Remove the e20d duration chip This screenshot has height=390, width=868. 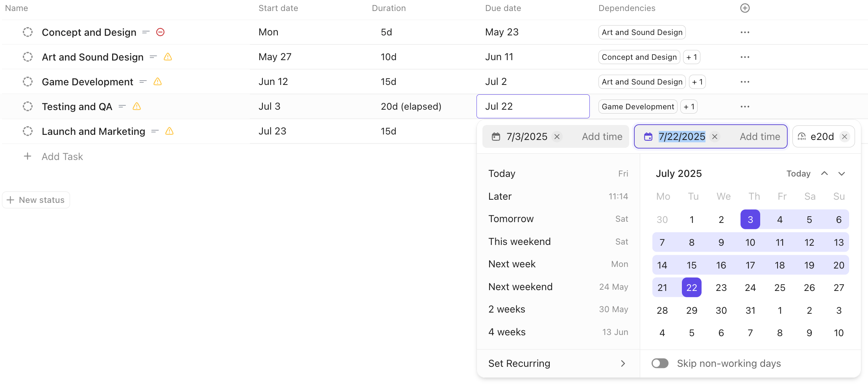click(x=844, y=137)
